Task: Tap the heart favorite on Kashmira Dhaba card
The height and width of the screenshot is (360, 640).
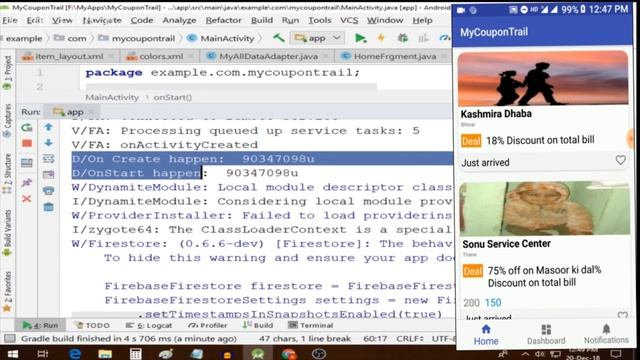Action: (620, 160)
